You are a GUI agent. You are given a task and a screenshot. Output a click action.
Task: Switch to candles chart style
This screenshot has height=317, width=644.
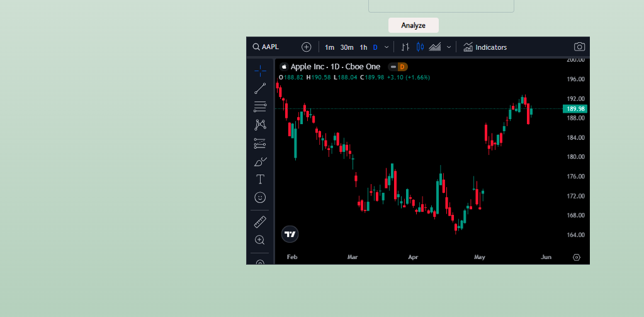tap(420, 47)
